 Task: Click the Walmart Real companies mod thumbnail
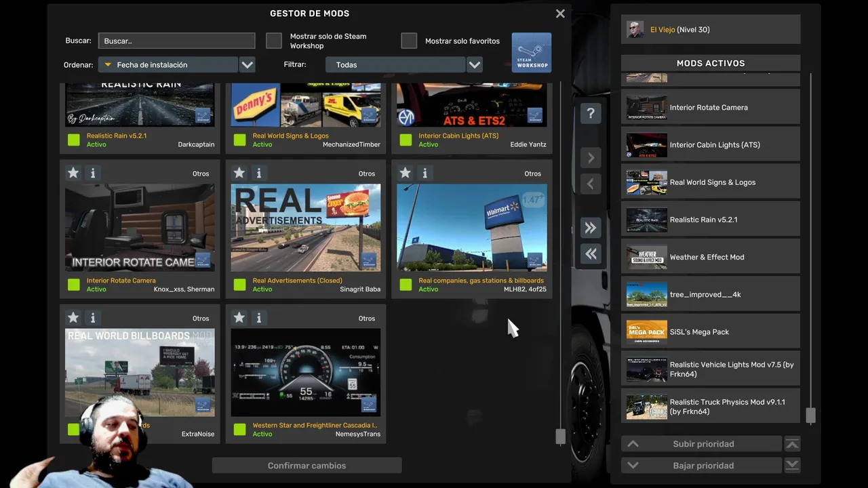(x=472, y=228)
